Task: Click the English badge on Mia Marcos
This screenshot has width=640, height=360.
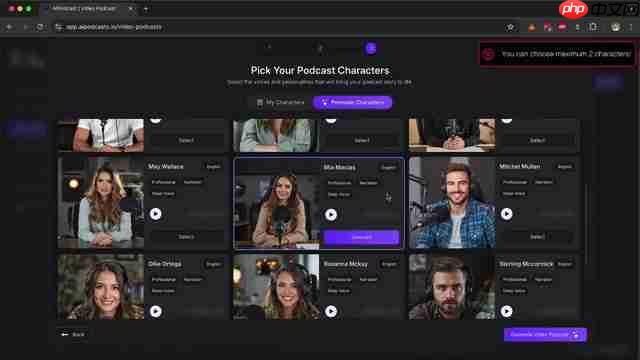Action: [x=388, y=167]
